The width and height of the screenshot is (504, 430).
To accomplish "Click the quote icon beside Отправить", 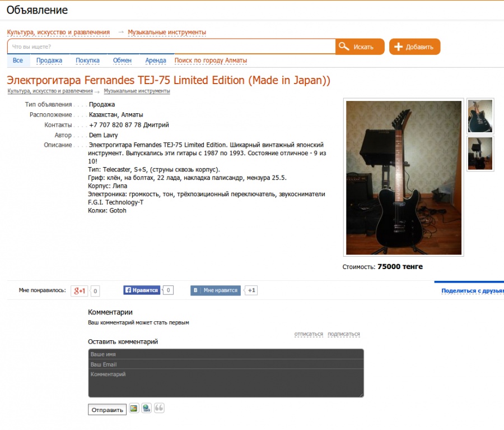I will click(159, 408).
